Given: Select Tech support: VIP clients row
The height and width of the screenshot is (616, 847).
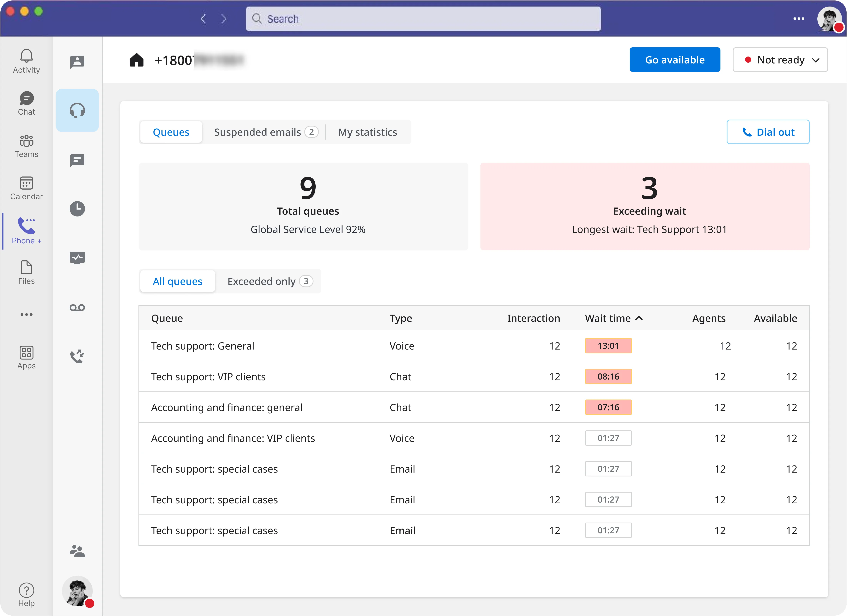Looking at the screenshot, I should tap(474, 377).
